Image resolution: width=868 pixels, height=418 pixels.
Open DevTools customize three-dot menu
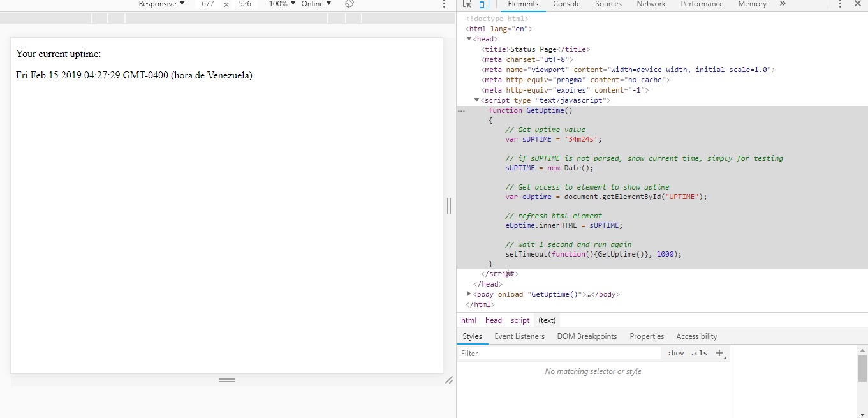click(x=840, y=4)
